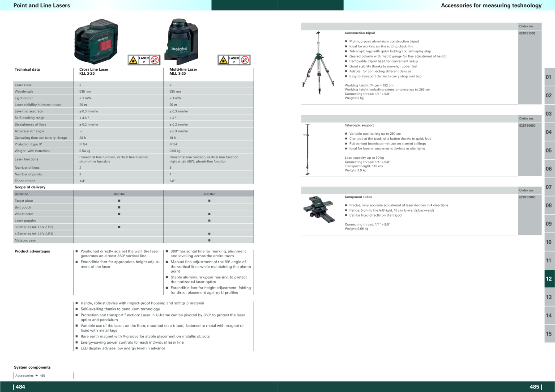Screen dimensions: 555x392
Task: Click the Telescopic support order number 628790000
Action: (x=527, y=126)
